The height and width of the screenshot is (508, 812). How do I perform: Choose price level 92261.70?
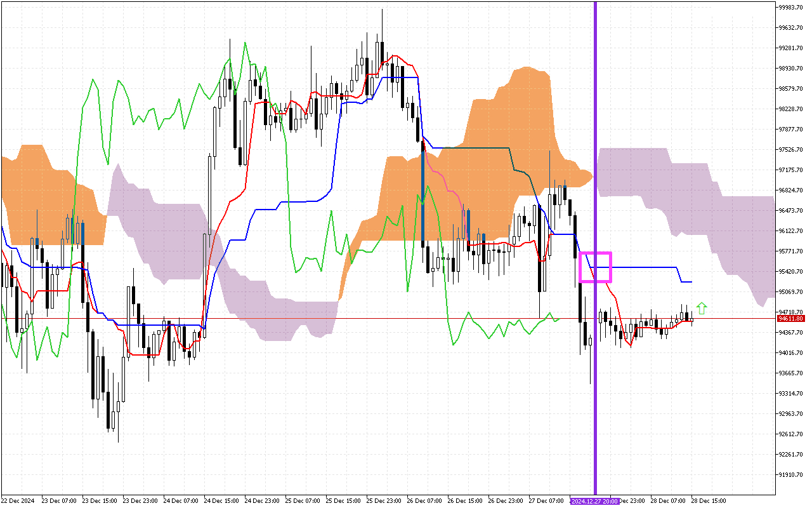tap(790, 455)
